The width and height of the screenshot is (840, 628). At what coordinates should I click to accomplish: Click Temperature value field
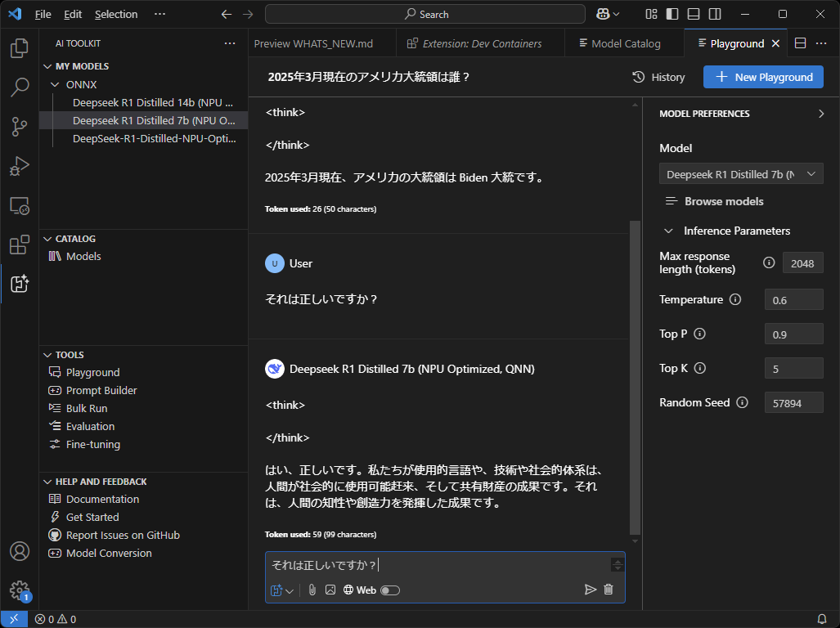point(793,300)
